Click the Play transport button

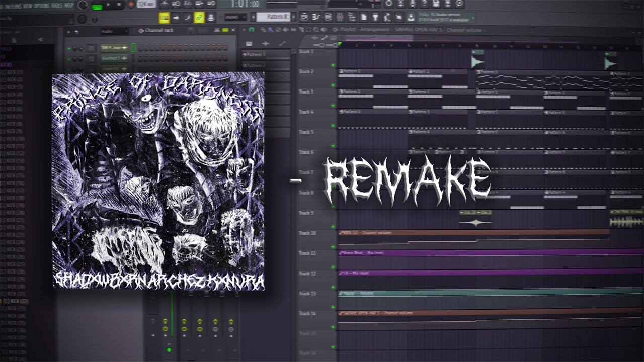click(108, 5)
